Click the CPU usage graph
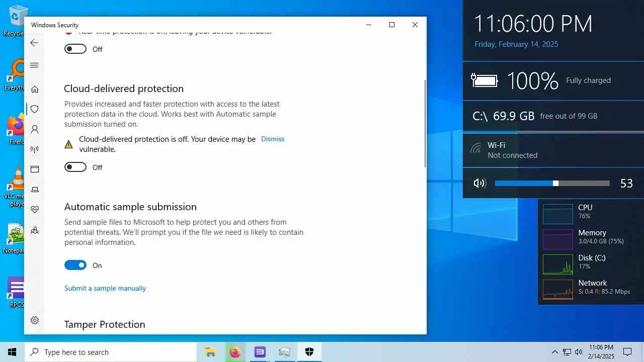Image resolution: width=644 pixels, height=362 pixels. 558,214
